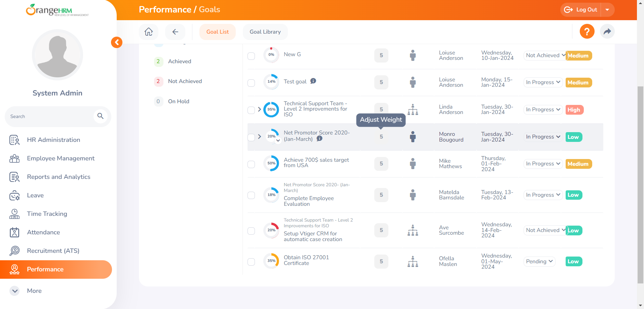This screenshot has height=309, width=644.
Task: Click the back arrow navigation icon
Action: pyautogui.click(x=175, y=31)
